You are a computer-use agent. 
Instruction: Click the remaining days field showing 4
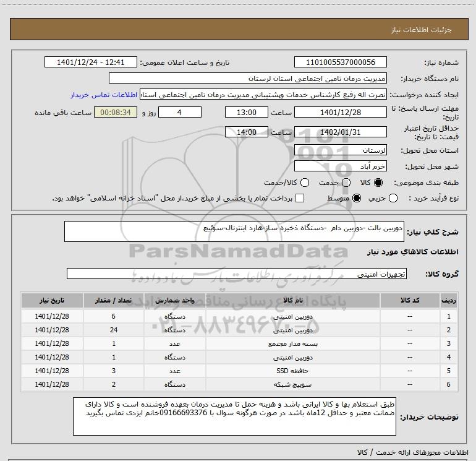[x=180, y=113]
